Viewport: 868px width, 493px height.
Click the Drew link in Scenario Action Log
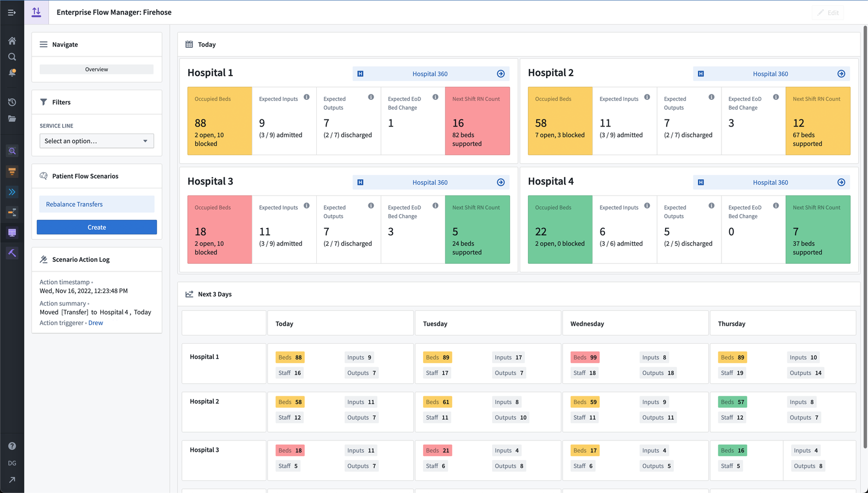[x=95, y=323]
